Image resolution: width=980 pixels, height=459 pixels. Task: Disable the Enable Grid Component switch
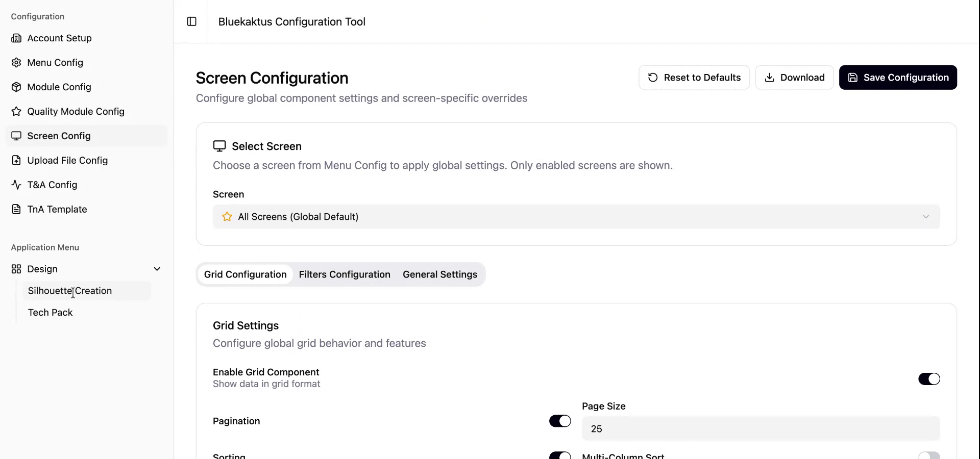pos(928,379)
